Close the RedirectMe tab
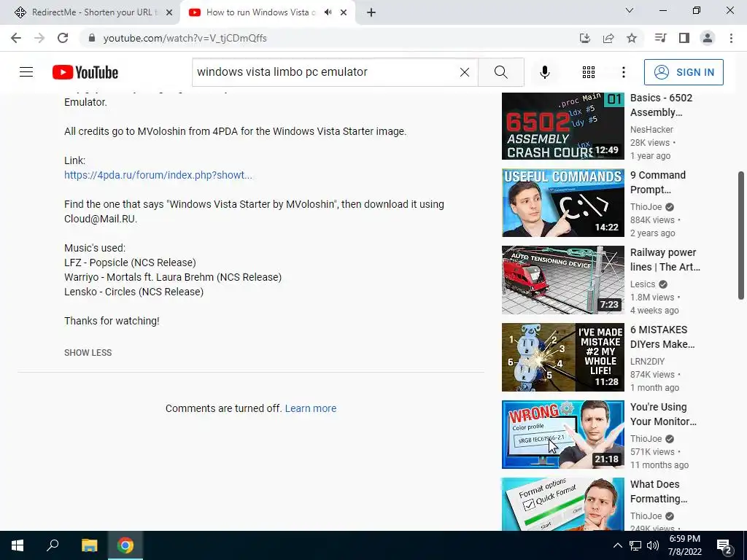Screen dimensions: 747x560 [x=169, y=12]
